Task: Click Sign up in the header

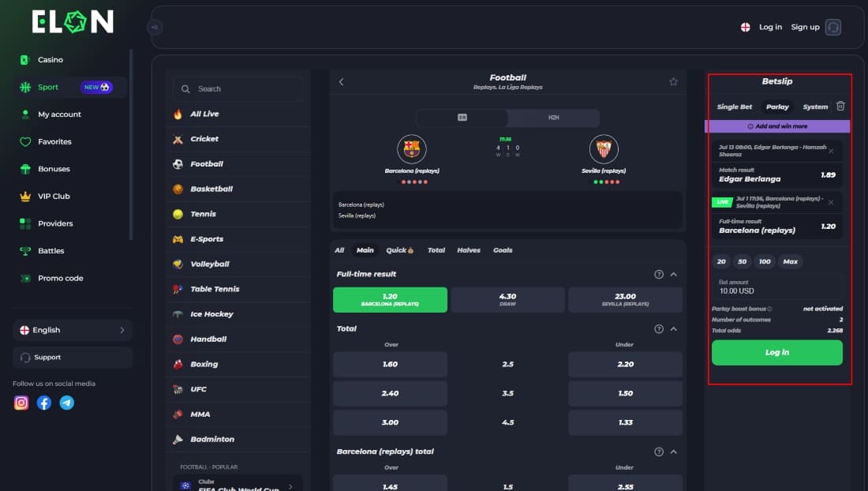Action: coord(805,27)
